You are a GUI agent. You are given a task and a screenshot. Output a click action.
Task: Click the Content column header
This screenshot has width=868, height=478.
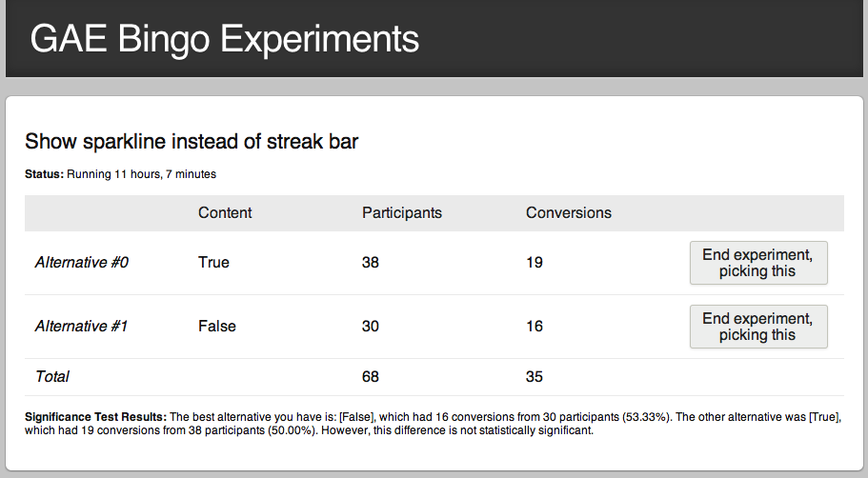point(225,212)
